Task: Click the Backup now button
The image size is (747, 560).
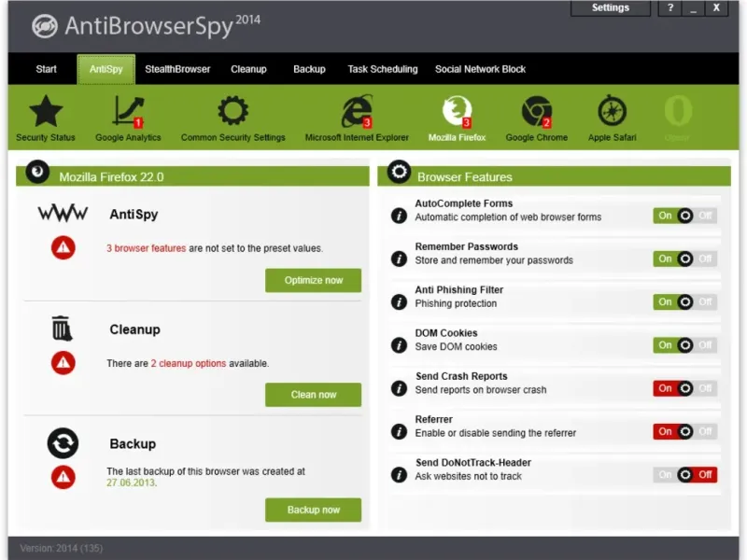Action: (314, 510)
